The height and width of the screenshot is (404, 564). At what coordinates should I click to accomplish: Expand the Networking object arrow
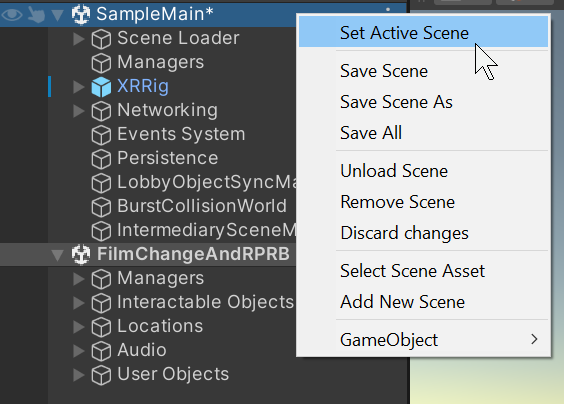(78, 111)
